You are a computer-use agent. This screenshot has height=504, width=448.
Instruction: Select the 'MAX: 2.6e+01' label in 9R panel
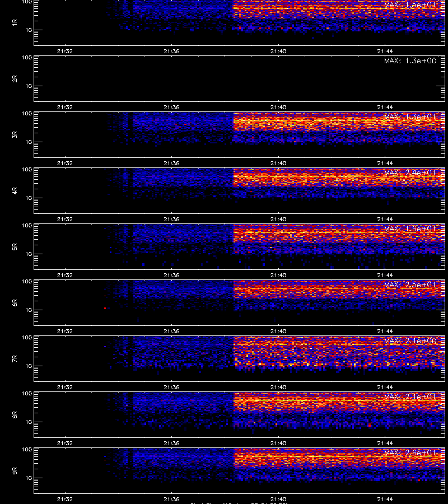pyautogui.click(x=410, y=452)
